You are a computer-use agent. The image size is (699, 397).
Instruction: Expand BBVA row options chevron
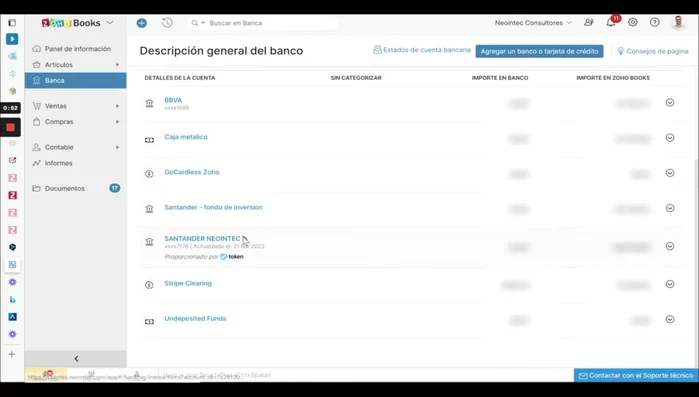(x=670, y=102)
